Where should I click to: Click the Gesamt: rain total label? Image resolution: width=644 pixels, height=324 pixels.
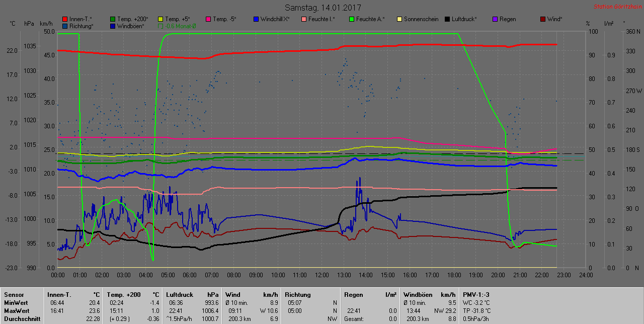354,319
